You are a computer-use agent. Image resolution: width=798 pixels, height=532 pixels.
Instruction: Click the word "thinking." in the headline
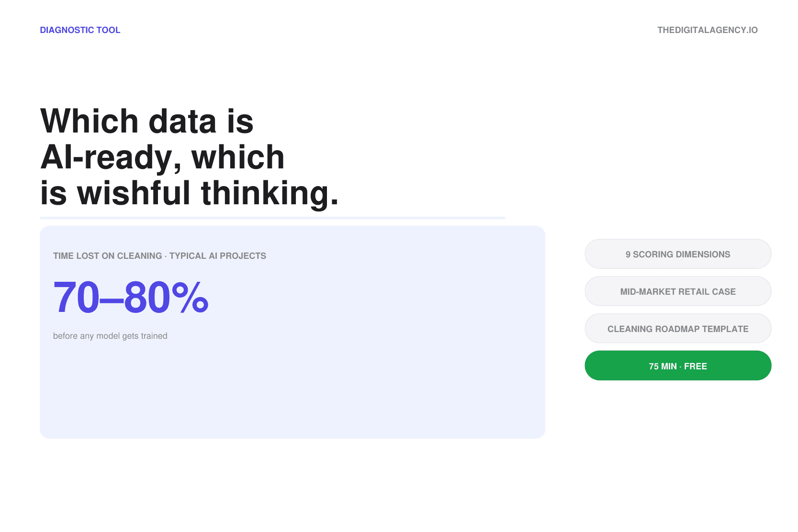[x=270, y=193]
